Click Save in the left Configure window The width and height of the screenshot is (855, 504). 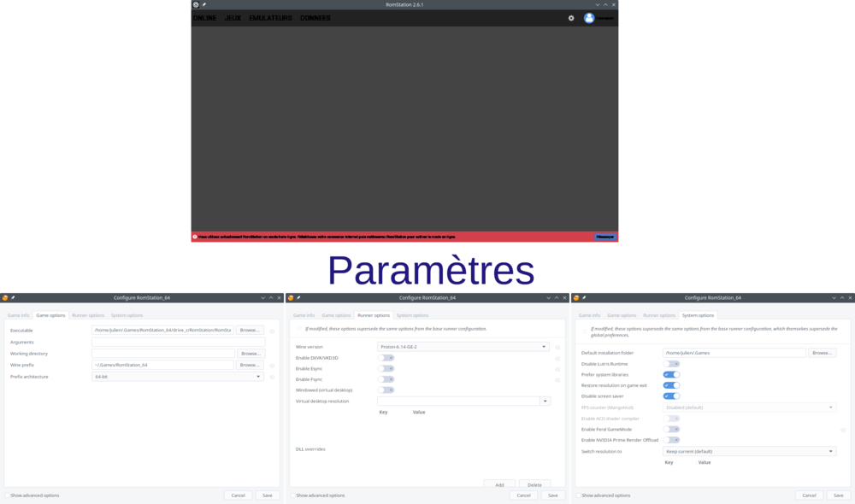(x=267, y=495)
